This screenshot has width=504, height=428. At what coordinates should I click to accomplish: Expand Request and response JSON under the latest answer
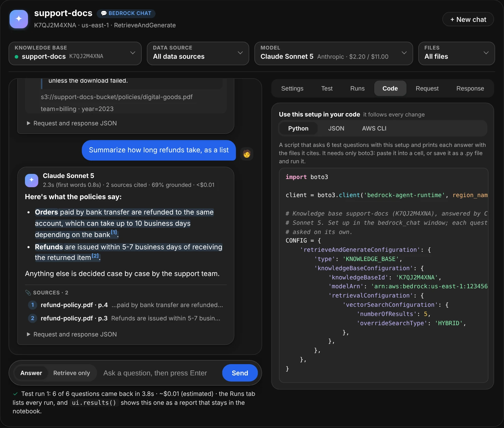72,334
